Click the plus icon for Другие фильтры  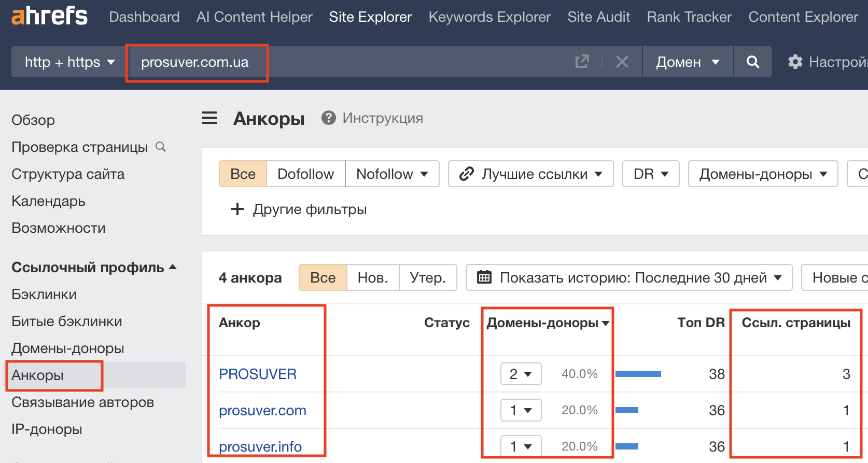(237, 209)
